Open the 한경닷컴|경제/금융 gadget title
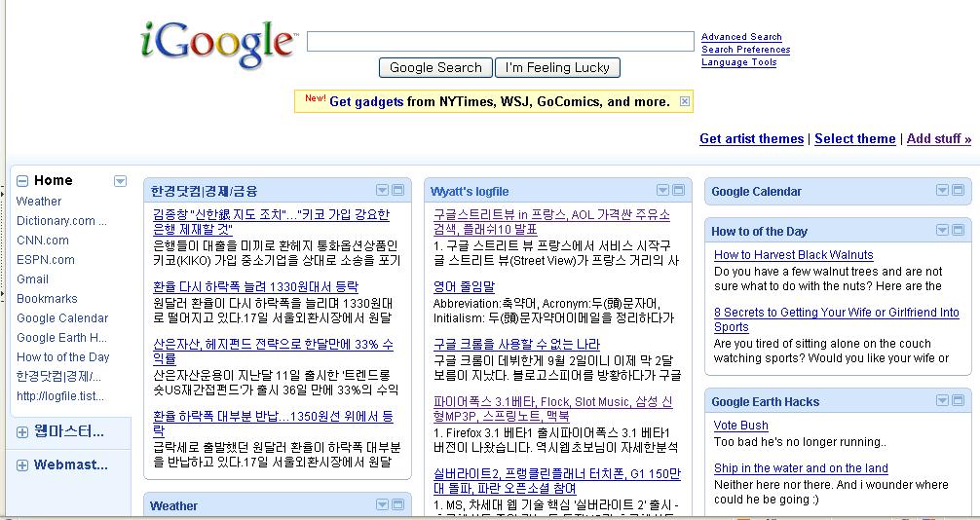Image resolution: width=980 pixels, height=520 pixels. pos(204,191)
